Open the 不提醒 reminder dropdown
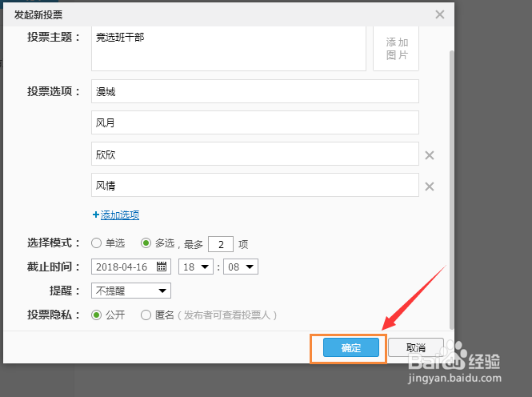532x397 pixels. (x=131, y=291)
